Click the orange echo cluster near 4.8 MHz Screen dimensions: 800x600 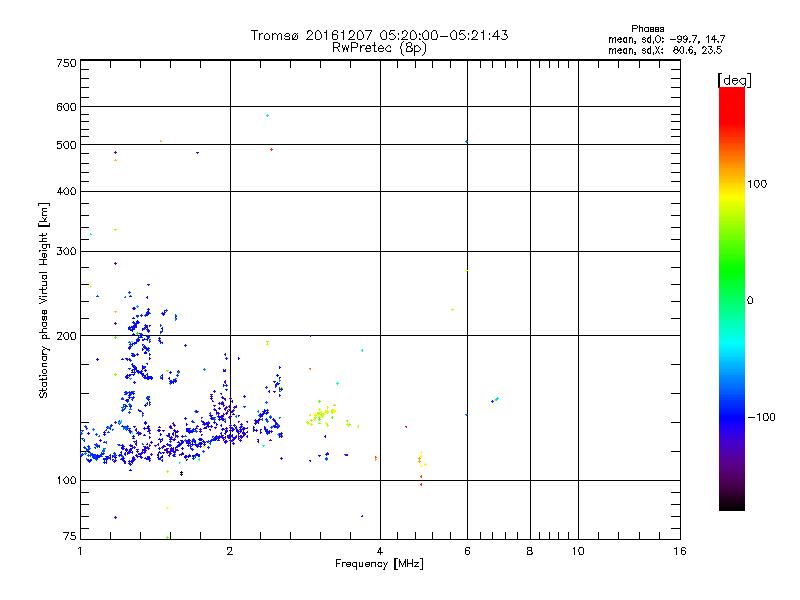(x=421, y=459)
